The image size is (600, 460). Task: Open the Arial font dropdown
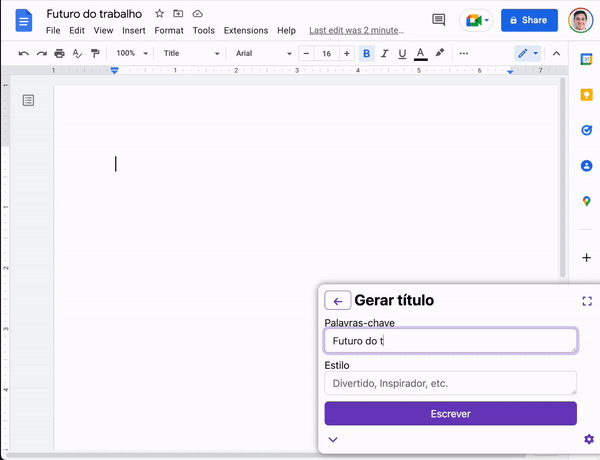263,53
